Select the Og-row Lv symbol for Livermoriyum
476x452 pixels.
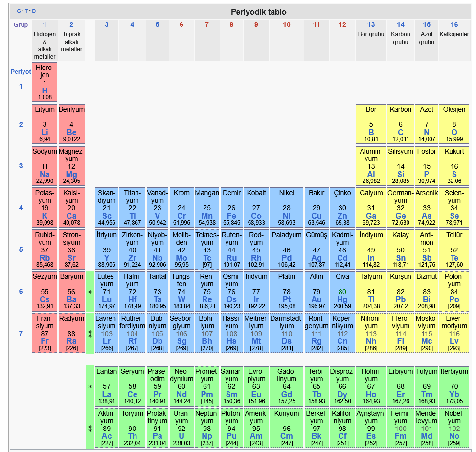[x=454, y=341]
